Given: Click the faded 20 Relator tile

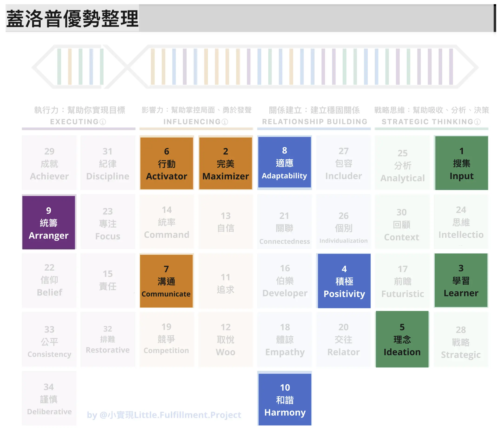Looking at the screenshot, I should pos(343,339).
